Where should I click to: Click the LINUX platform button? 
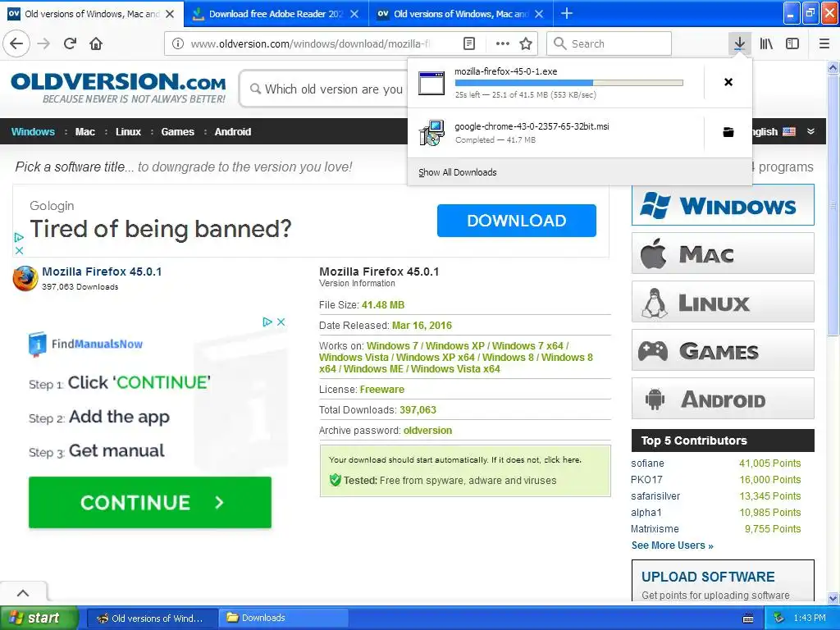pos(723,302)
